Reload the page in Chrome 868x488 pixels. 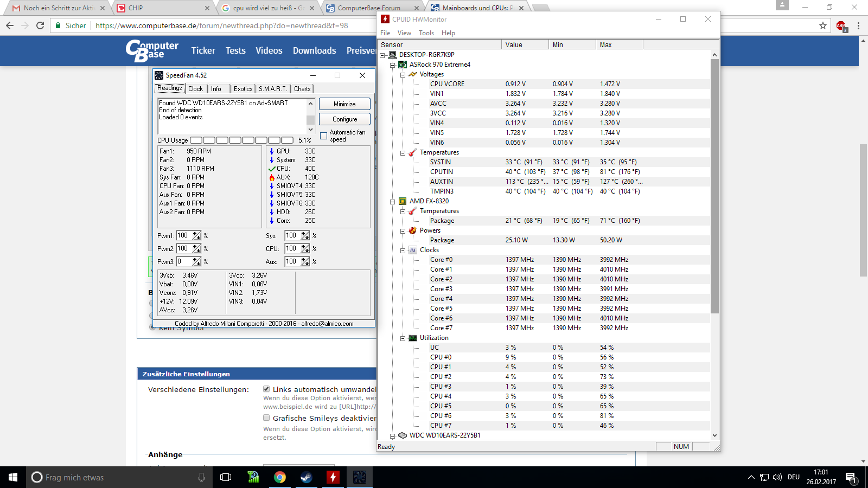[x=40, y=25]
